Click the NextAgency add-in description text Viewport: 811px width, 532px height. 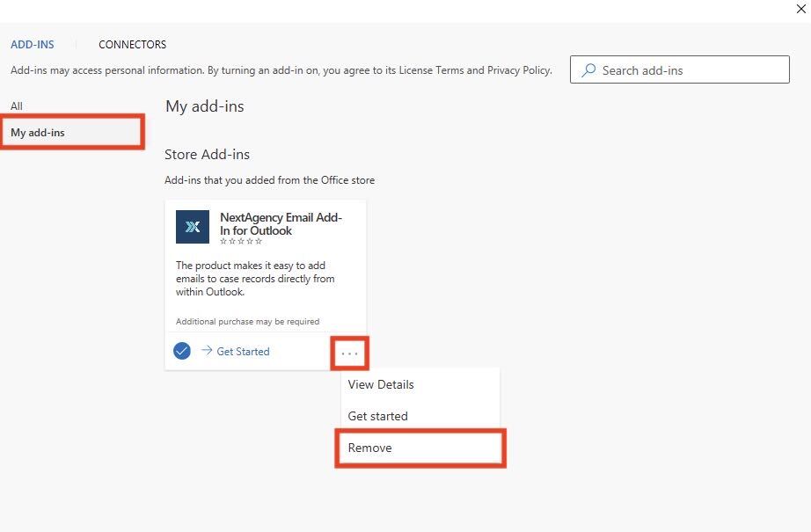point(255,279)
